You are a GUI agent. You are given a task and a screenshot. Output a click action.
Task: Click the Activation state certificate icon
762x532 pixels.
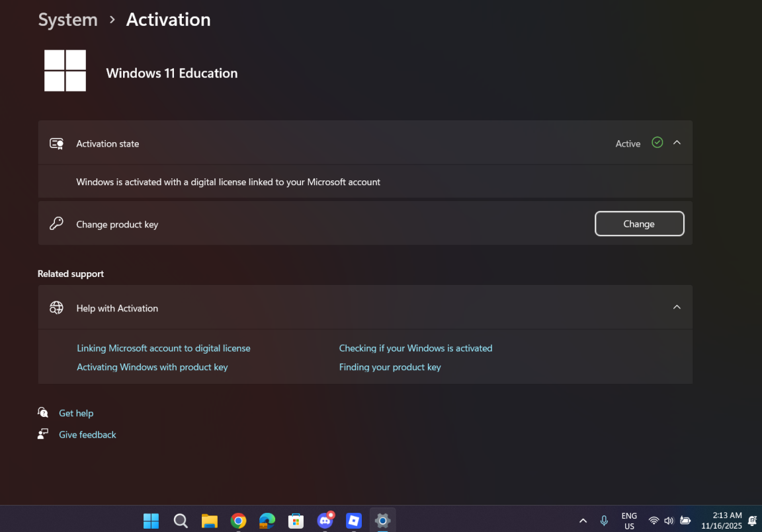click(56, 143)
